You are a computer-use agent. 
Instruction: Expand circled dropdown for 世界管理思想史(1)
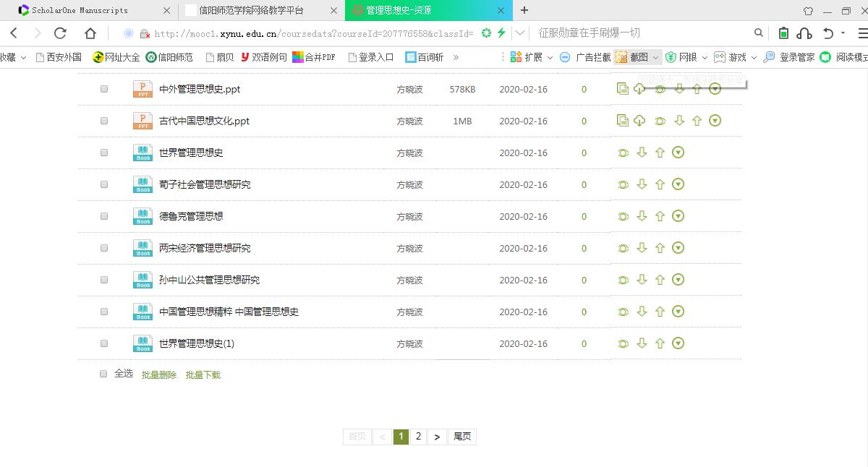tap(678, 343)
